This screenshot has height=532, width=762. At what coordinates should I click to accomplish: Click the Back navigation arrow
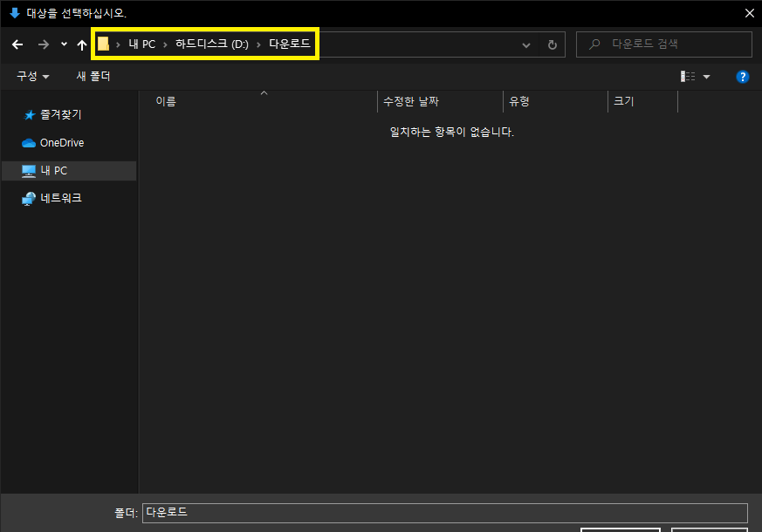tap(17, 44)
